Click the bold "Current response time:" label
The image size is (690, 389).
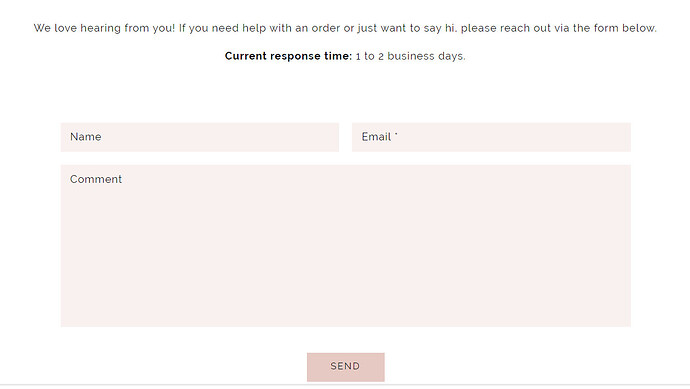point(288,56)
